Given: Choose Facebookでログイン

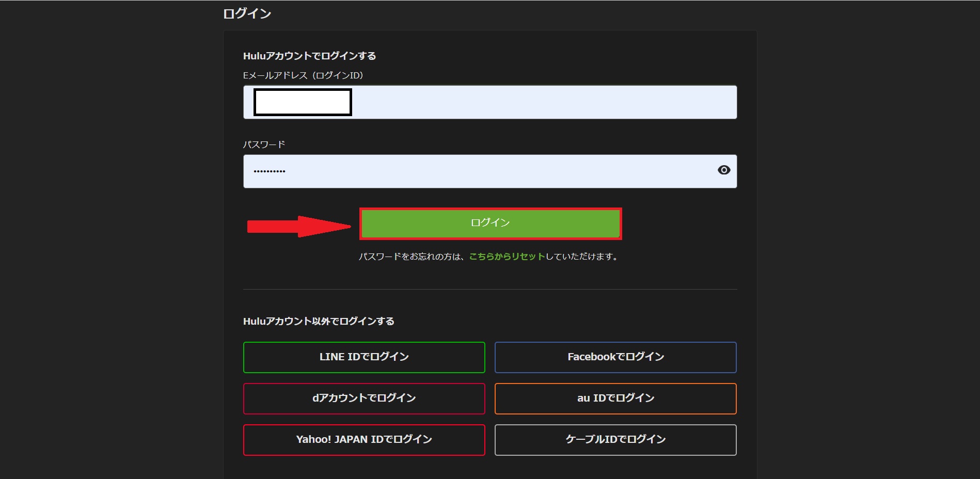Looking at the screenshot, I should tap(615, 357).
